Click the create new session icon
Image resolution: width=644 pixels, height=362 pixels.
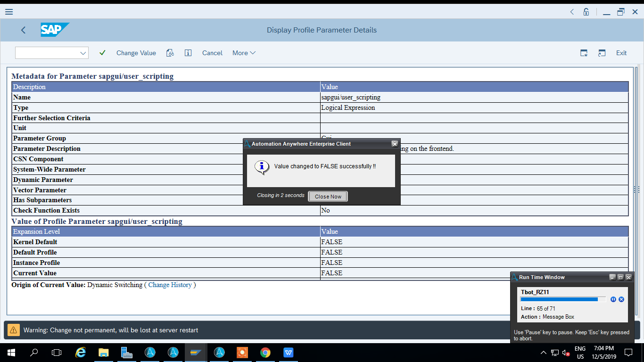(584, 53)
